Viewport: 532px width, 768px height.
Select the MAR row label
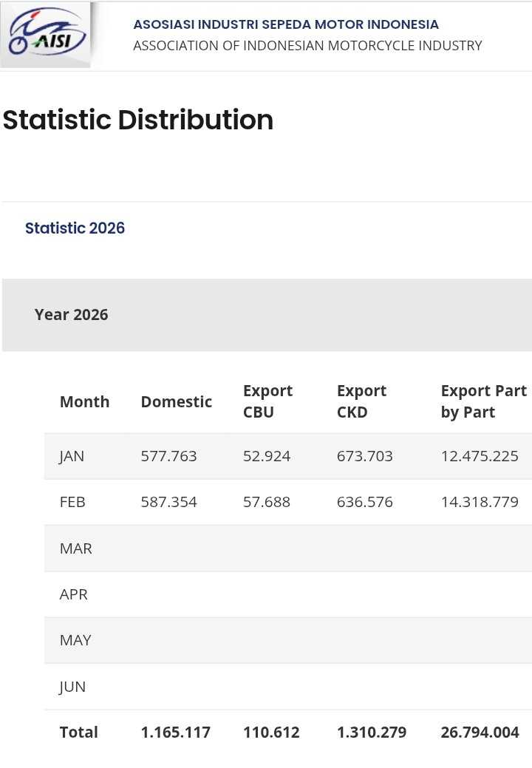[x=75, y=548]
